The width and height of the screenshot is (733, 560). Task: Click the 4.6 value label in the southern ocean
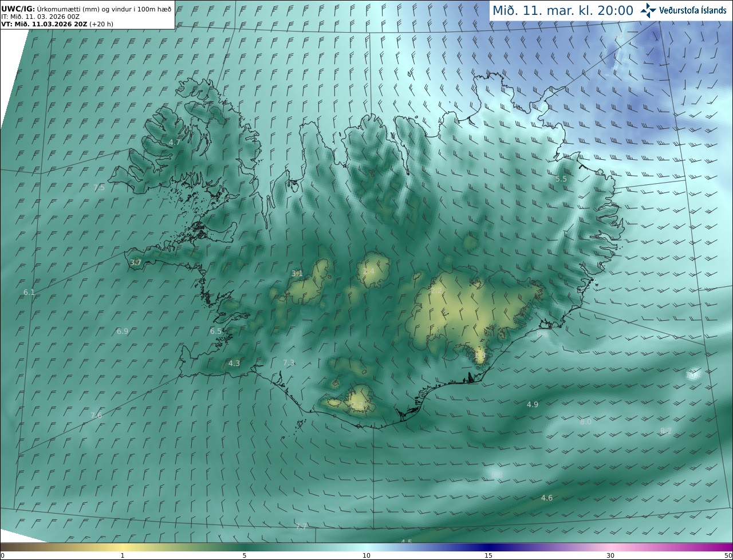[547, 498]
